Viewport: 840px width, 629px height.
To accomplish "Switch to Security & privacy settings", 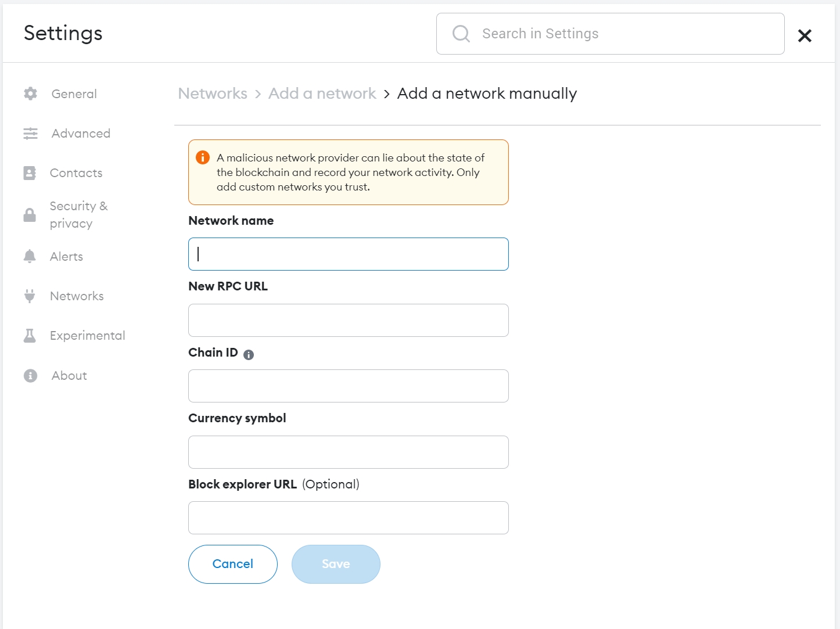I will point(78,215).
